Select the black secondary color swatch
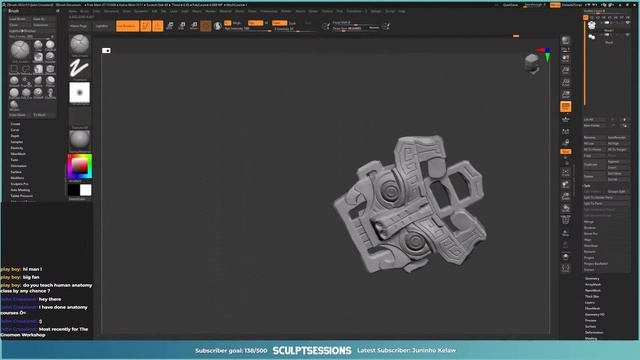Screen dimensions: 640x360 74,190
